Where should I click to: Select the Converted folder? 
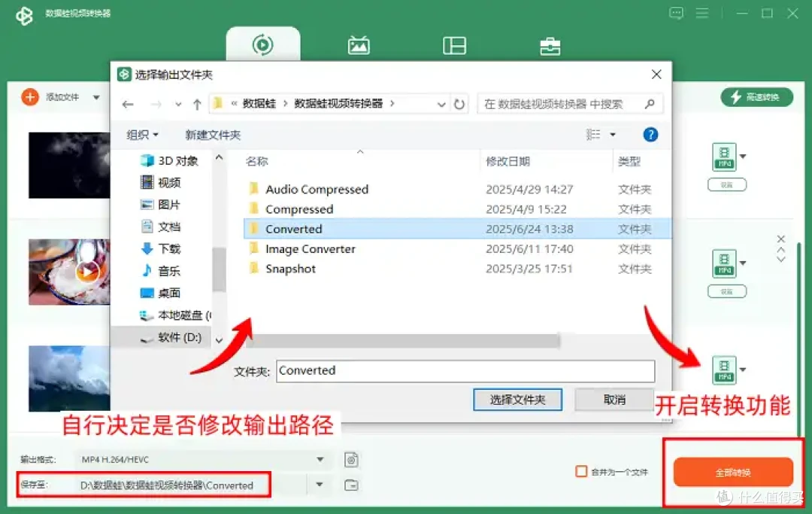(x=457, y=229)
